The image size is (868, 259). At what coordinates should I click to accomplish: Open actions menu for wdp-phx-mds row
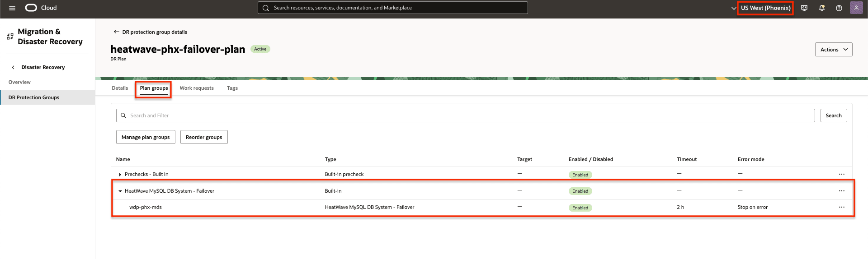point(841,207)
